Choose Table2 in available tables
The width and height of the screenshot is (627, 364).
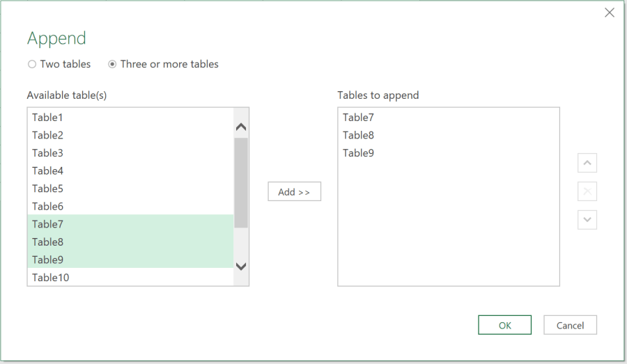coord(48,135)
